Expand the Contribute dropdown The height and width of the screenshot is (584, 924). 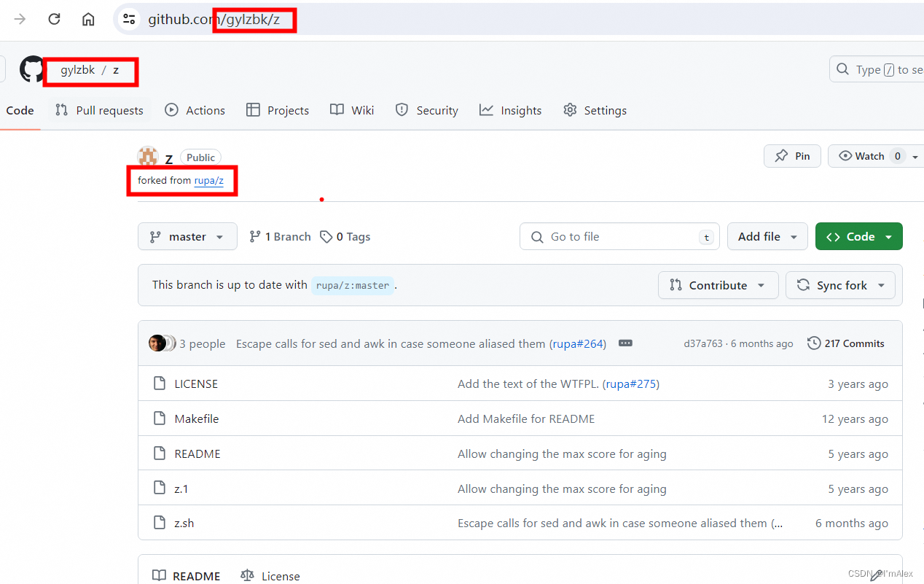tap(718, 285)
